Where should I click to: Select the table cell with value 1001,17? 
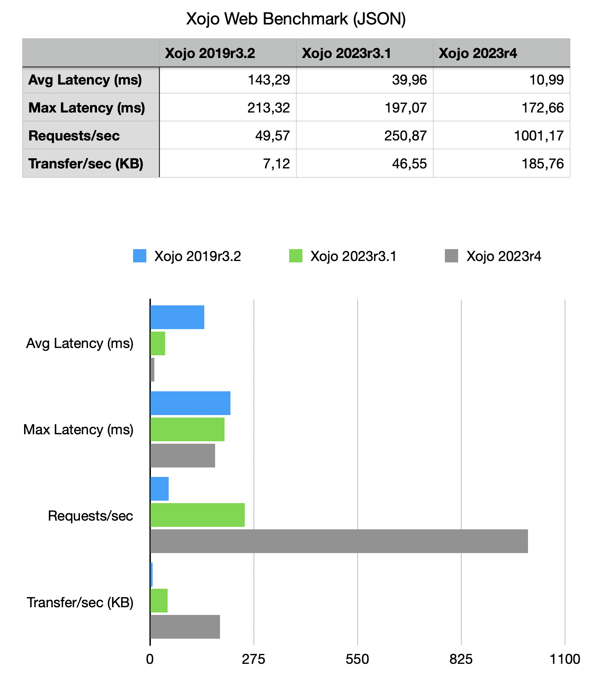(501, 135)
